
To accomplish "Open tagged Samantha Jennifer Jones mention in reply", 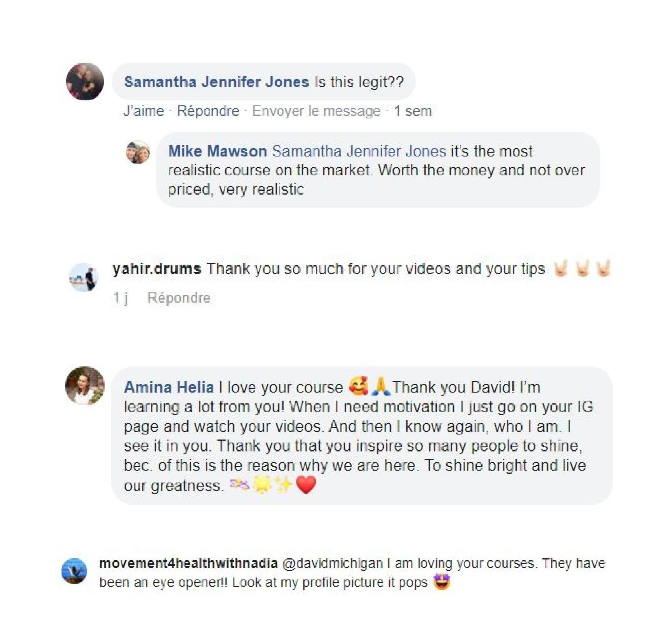I will (x=359, y=151).
